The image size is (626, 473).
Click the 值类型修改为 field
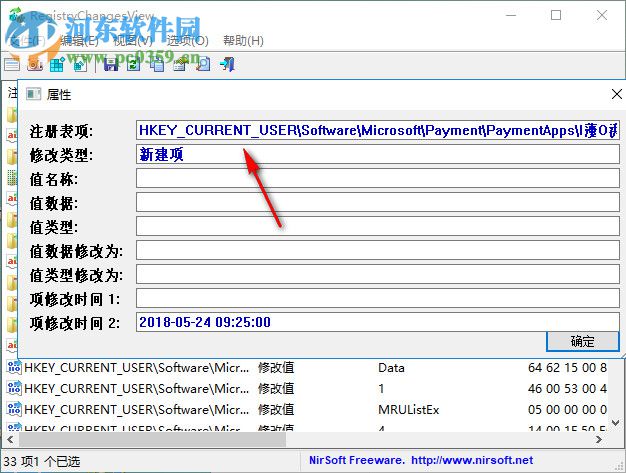tap(378, 274)
